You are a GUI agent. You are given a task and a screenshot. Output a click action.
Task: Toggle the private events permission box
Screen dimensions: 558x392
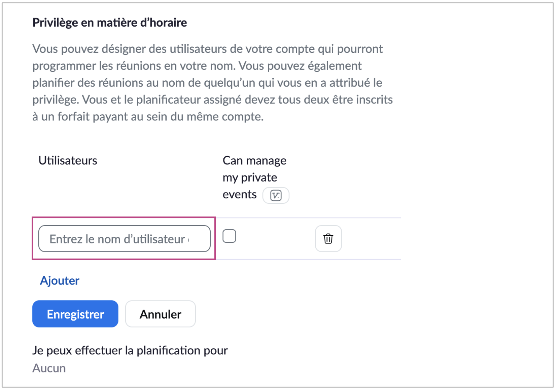tap(229, 236)
